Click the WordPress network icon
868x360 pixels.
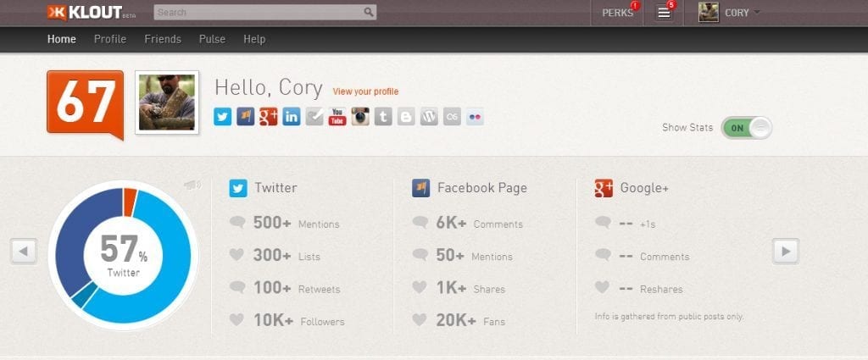429,117
